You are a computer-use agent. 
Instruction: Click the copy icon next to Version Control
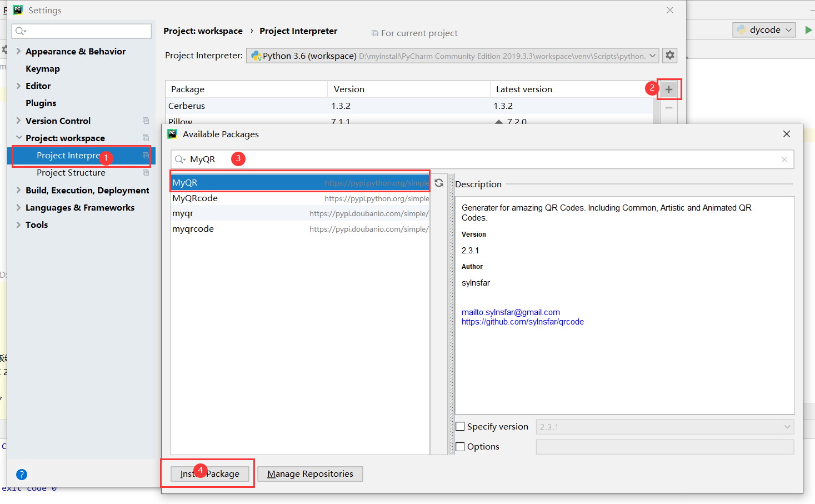pos(146,121)
